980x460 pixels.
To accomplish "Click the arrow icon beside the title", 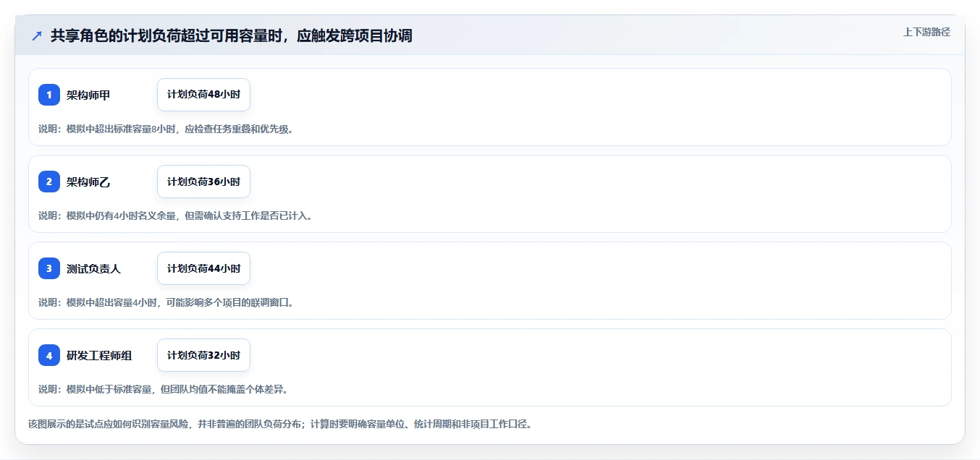I will click(x=37, y=36).
